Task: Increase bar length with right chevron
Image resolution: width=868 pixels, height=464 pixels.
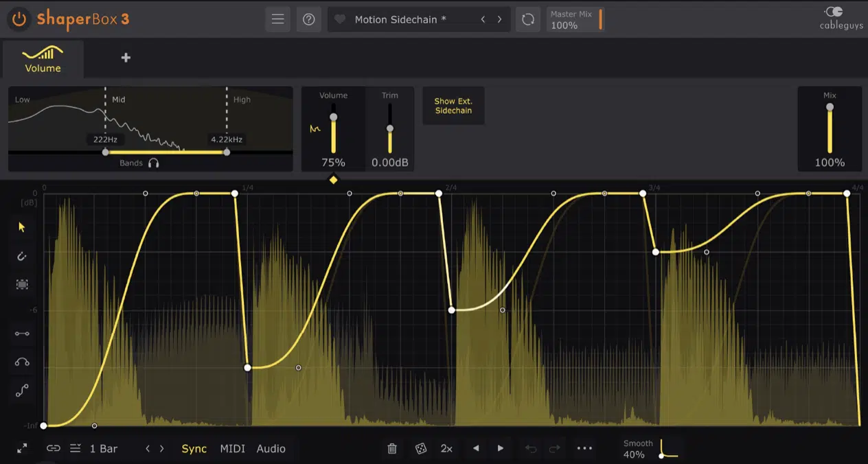Action: [162, 449]
